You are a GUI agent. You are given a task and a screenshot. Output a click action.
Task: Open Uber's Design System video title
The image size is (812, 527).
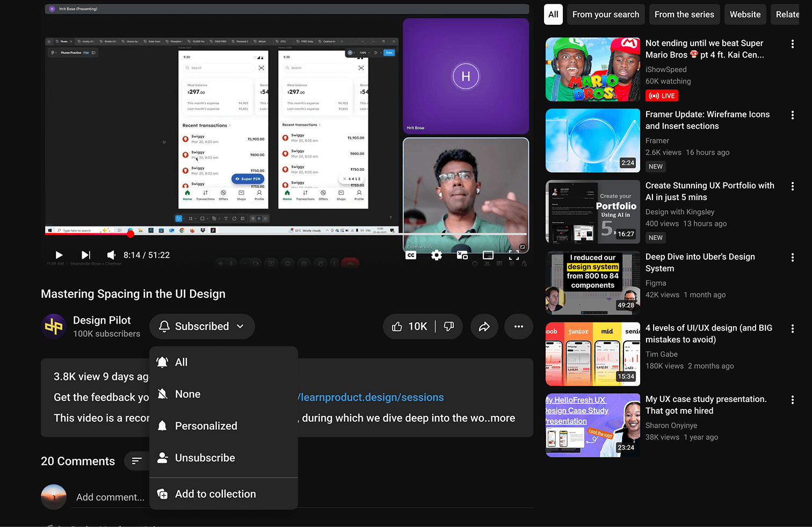[700, 263]
